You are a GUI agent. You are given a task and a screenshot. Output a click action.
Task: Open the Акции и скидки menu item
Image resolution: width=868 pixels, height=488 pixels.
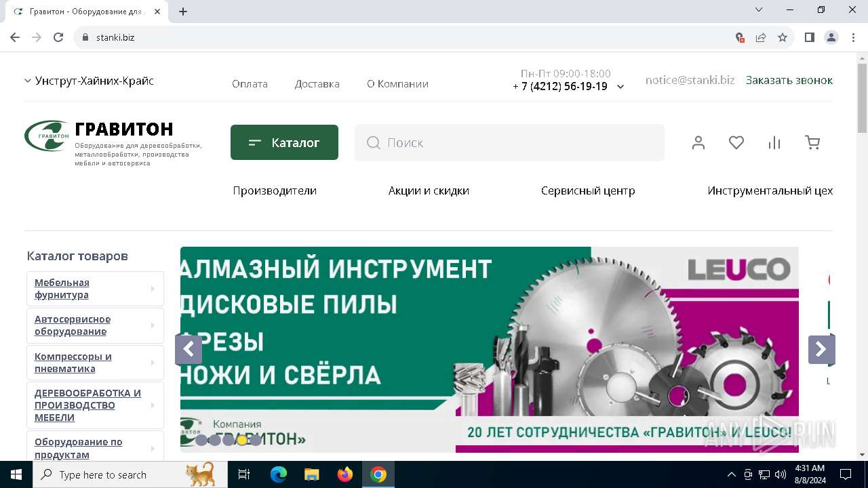point(429,190)
